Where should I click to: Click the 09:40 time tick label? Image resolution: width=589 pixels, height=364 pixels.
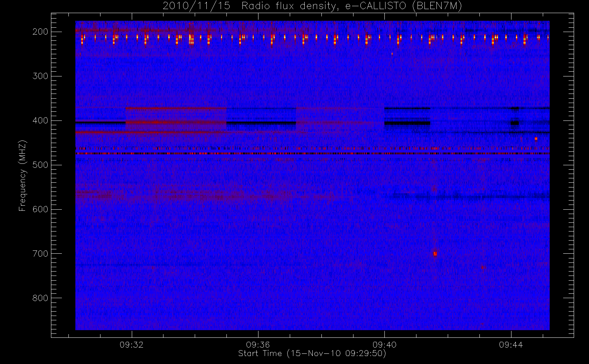tap(384, 345)
